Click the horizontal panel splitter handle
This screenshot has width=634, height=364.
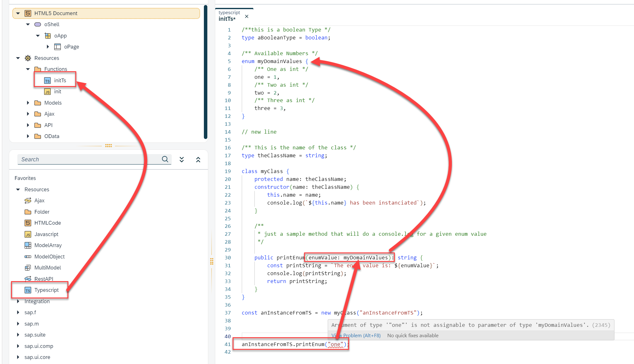coord(108,146)
